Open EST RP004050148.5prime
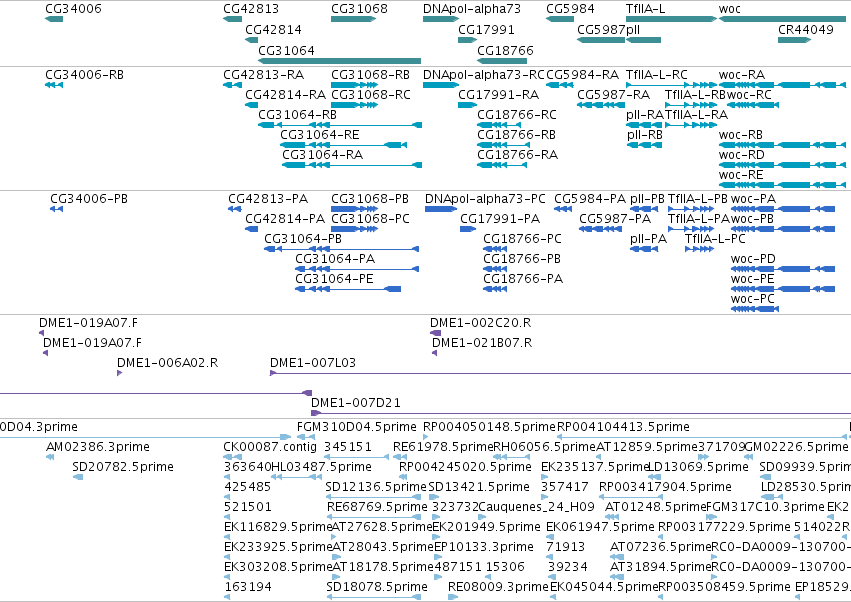Viewport: 851px width, 602px height. click(x=490, y=427)
